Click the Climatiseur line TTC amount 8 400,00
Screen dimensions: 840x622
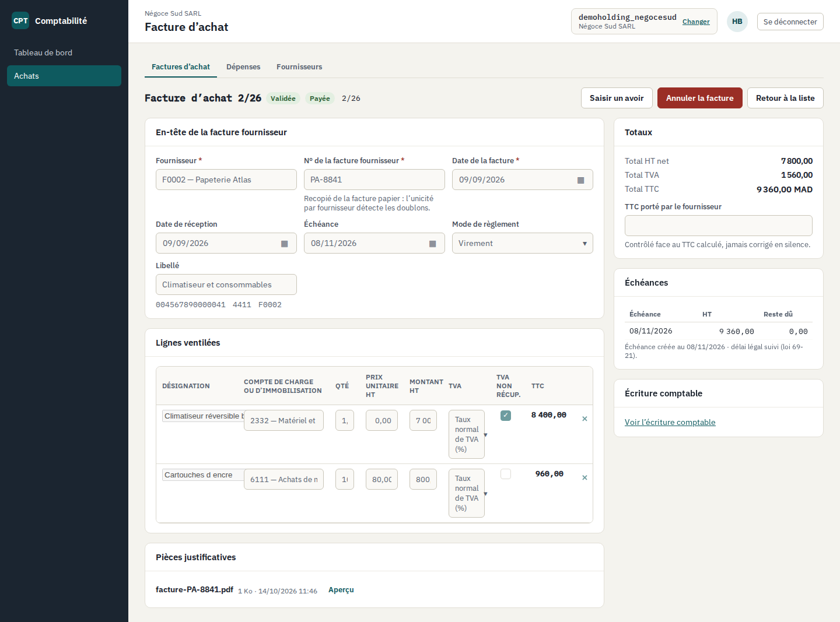click(549, 415)
